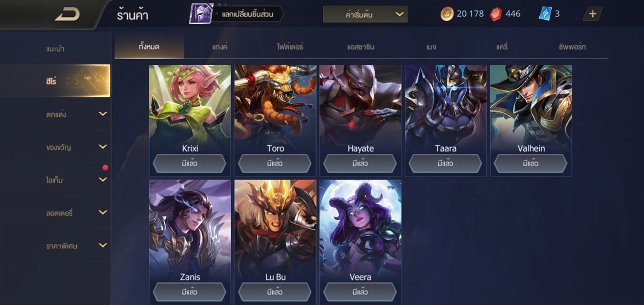Viewport: 644px width, 305px height.
Task: Click the มีแล้ว button under Veera
Action: click(360, 292)
